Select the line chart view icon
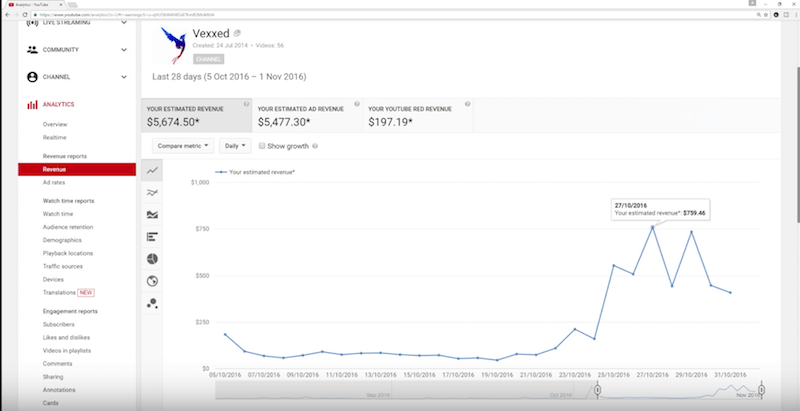The width and height of the screenshot is (800, 411). (152, 171)
